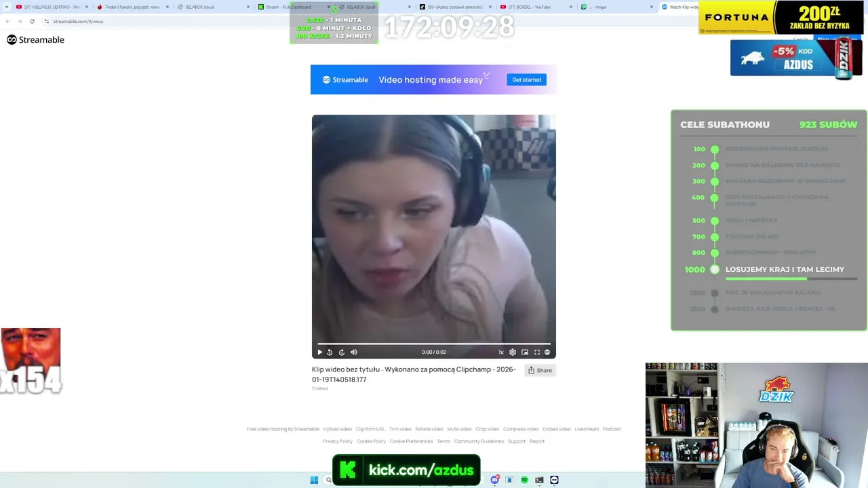Screen dimensions: 868x488
Task: Click Get started in the Streamable banner
Action: tap(526, 80)
